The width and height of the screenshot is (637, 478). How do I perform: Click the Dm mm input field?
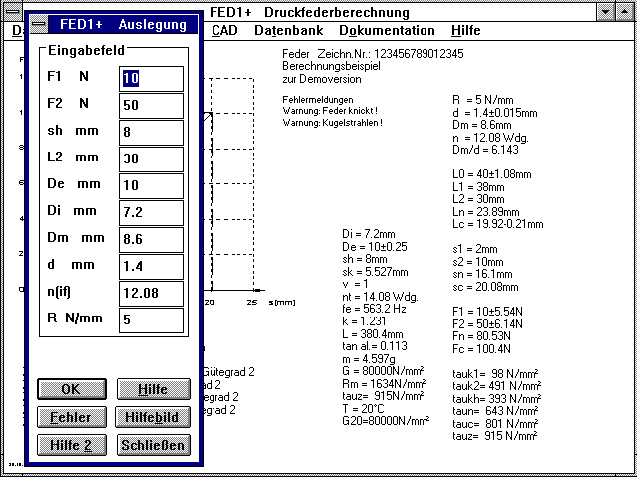(151, 239)
